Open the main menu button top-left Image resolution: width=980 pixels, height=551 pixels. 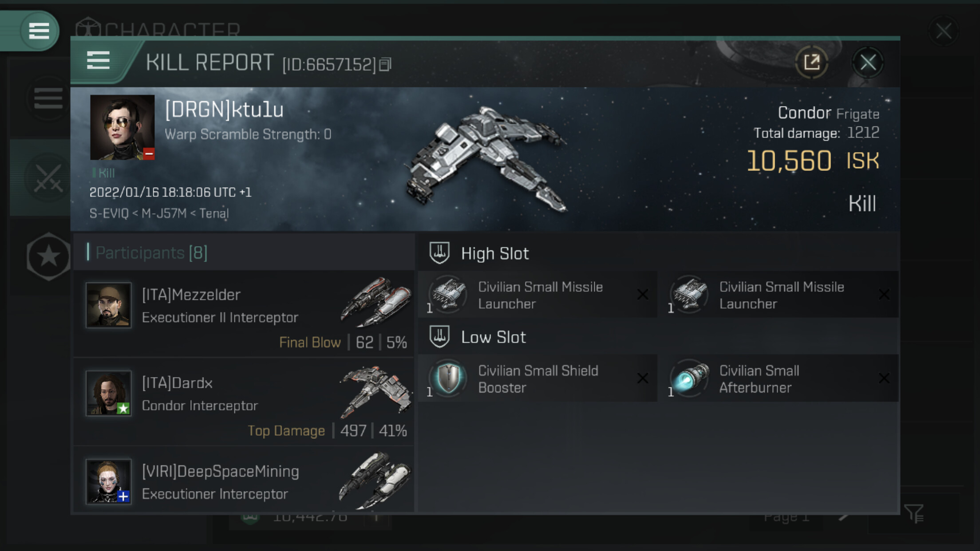(39, 31)
